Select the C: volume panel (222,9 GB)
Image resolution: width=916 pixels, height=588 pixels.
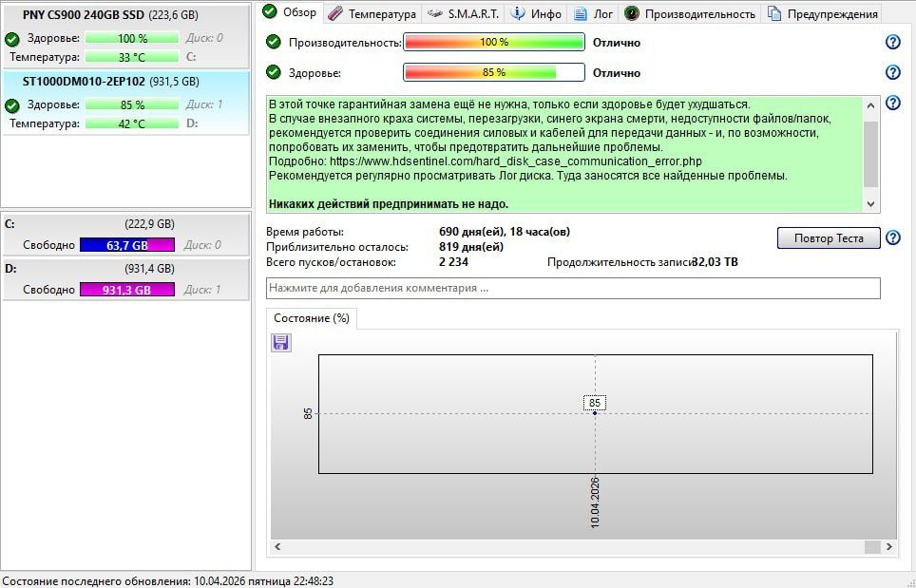point(125,234)
